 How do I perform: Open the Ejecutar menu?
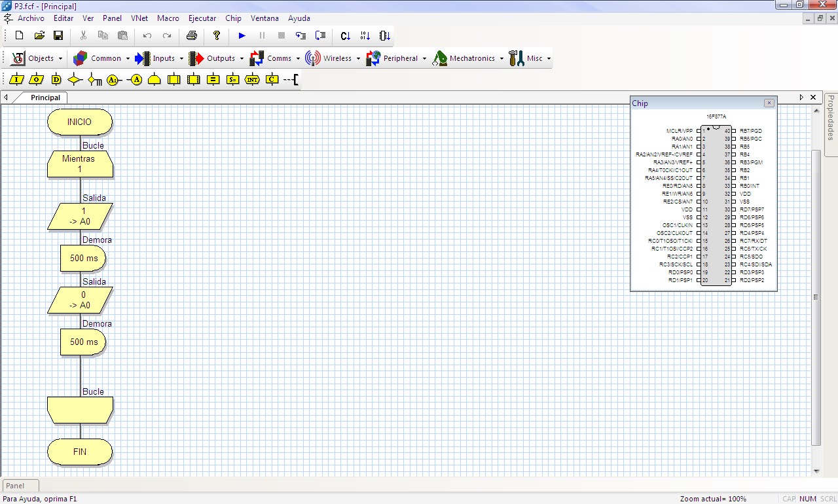coord(202,18)
